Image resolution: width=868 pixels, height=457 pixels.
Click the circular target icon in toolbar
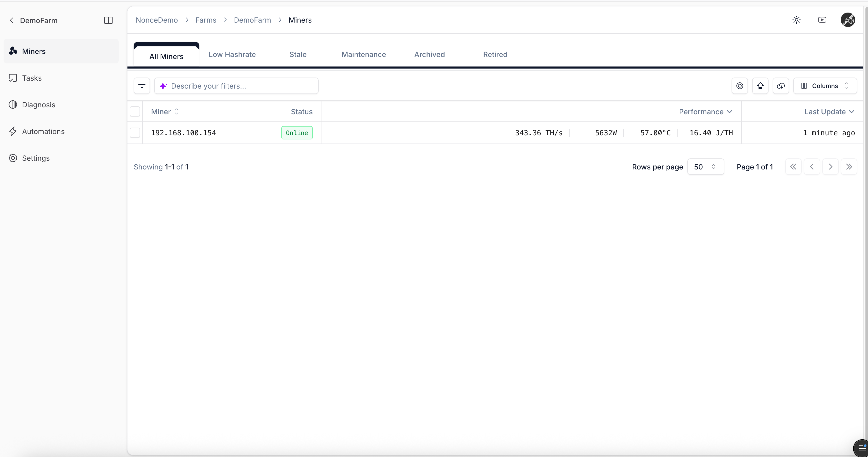(x=740, y=86)
